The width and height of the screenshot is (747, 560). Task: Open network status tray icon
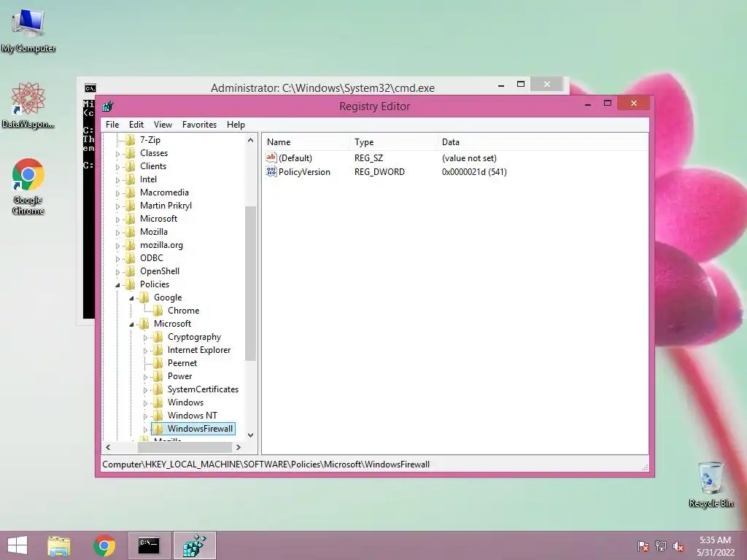click(661, 546)
